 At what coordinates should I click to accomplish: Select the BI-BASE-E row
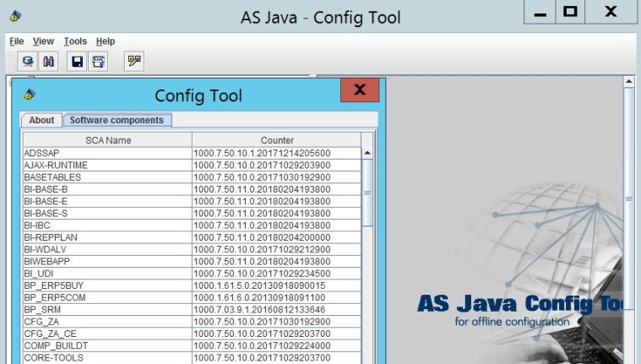[x=192, y=201]
